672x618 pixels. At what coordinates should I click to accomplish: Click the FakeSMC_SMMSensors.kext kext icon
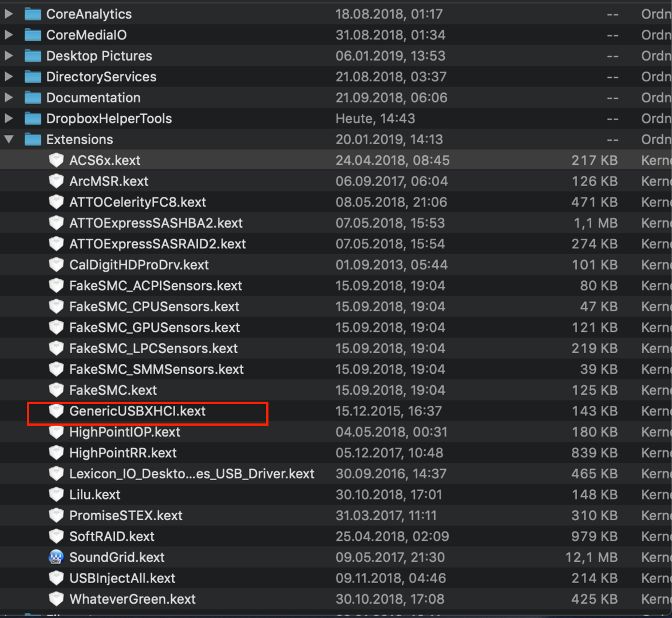[56, 370]
